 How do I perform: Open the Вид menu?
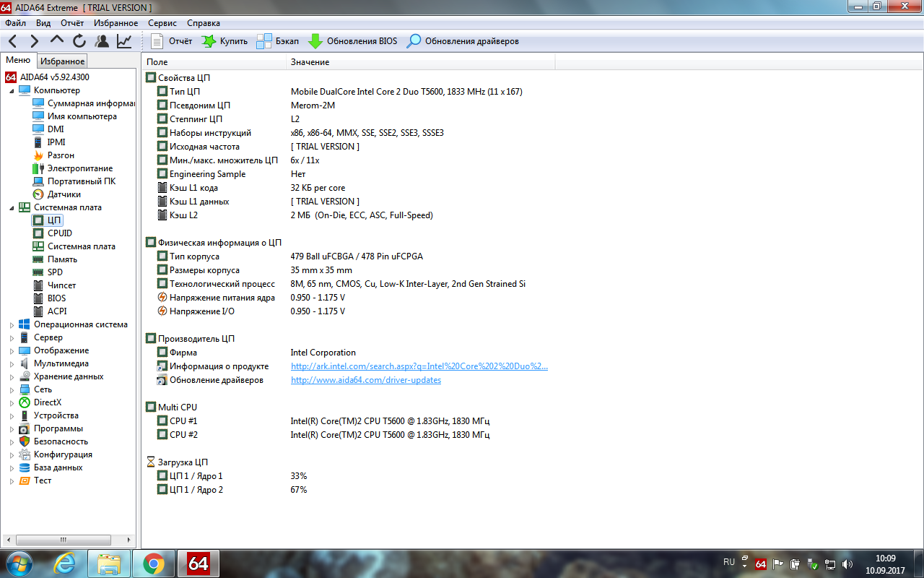pos(43,23)
